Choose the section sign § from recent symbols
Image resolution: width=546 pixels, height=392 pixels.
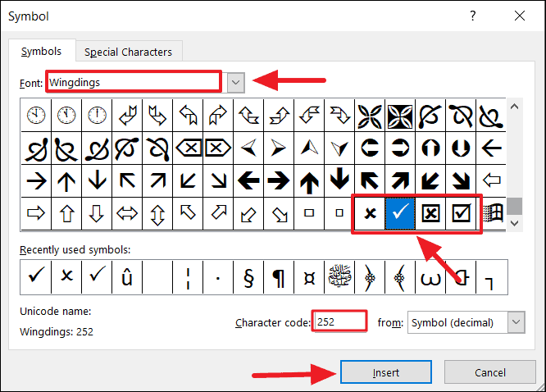(248, 277)
